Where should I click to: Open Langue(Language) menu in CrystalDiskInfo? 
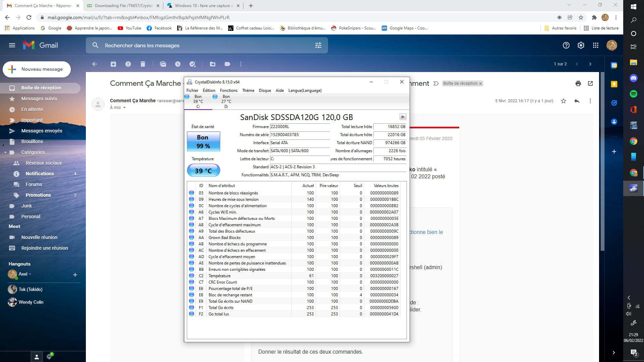[305, 90]
